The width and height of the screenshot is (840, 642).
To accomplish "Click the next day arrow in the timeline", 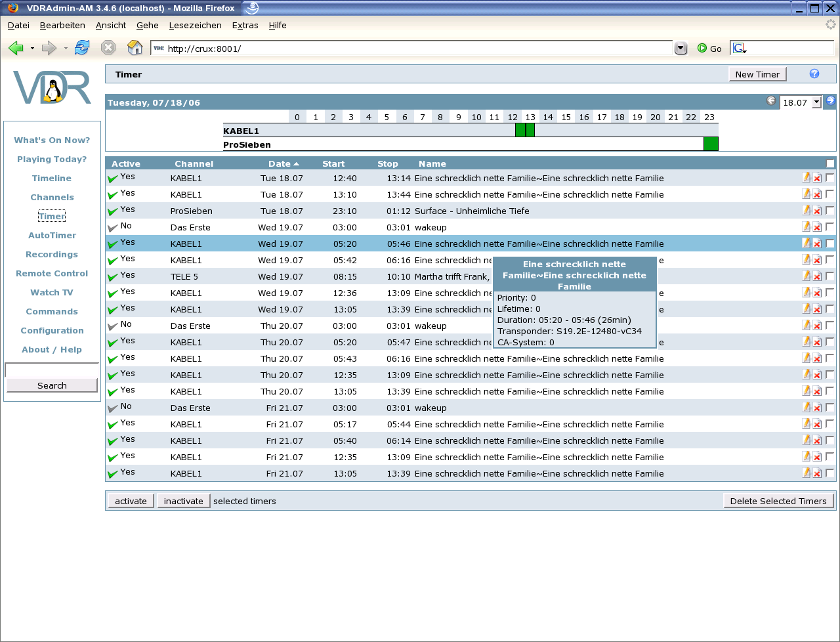I will [830, 101].
